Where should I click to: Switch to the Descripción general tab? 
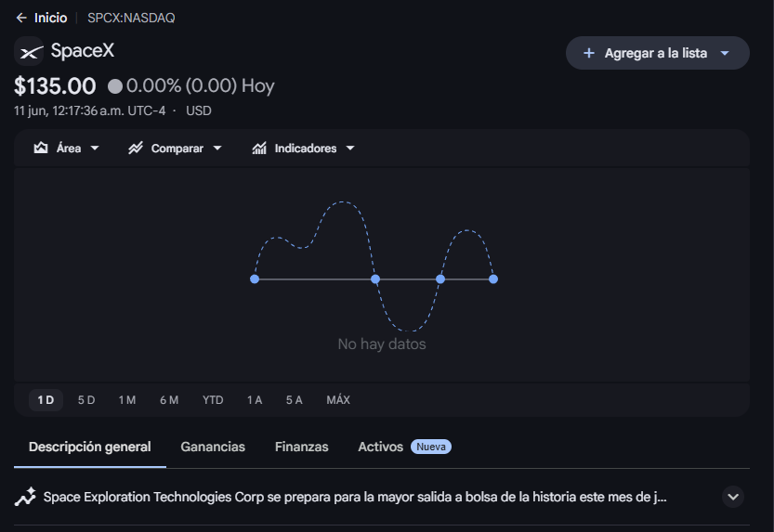[90, 447]
